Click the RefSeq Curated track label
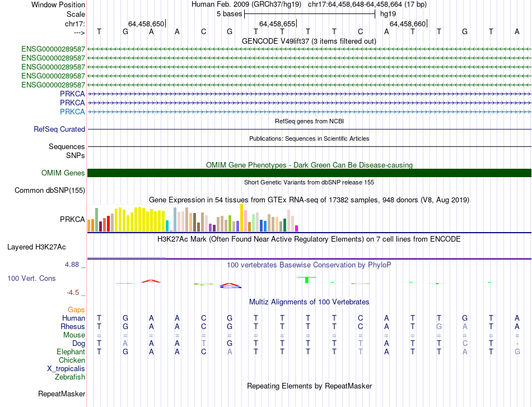Image resolution: width=532 pixels, height=407 pixels. point(59,129)
